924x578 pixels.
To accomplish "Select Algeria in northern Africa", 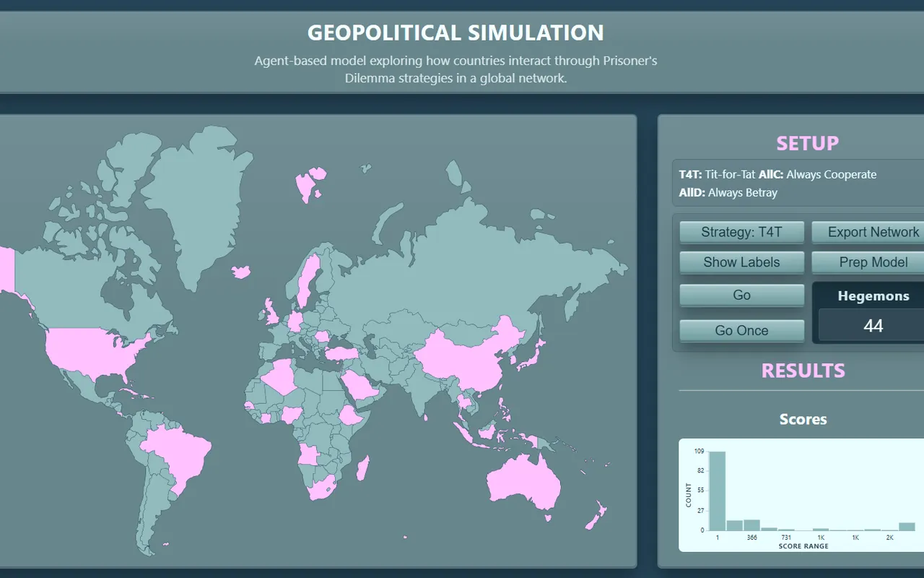I will click(279, 377).
